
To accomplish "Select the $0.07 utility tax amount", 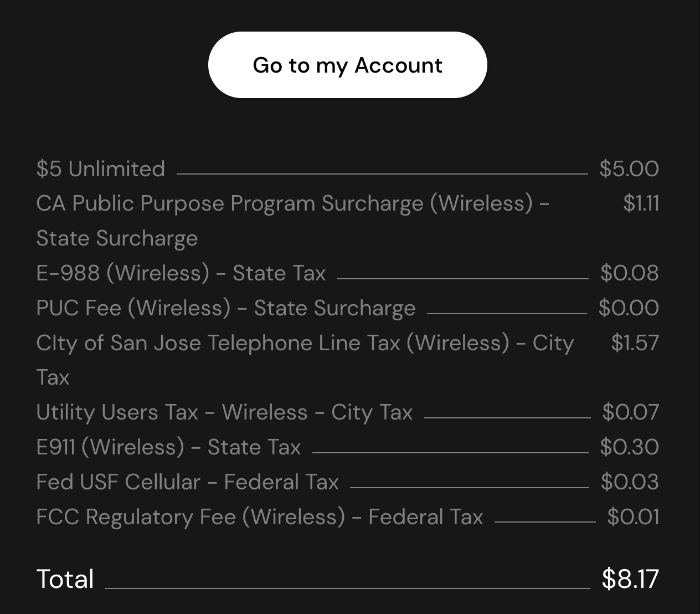I will coord(630,413).
